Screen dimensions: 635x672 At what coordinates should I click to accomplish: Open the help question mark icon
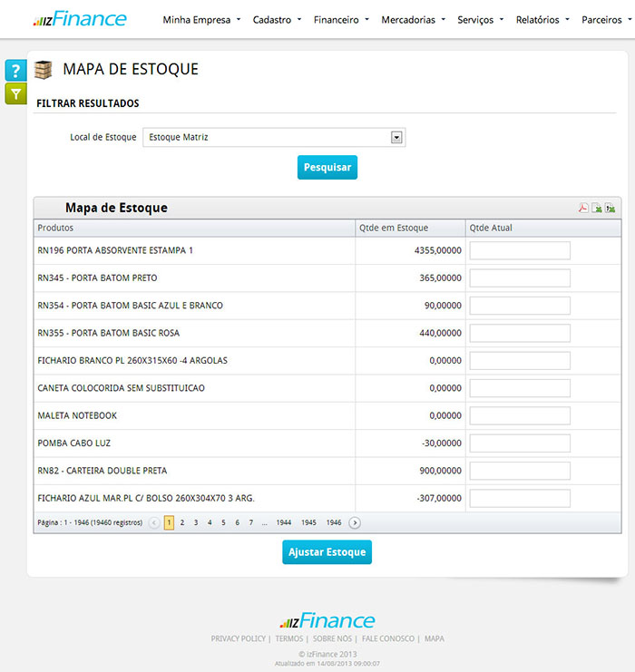[x=15, y=71]
